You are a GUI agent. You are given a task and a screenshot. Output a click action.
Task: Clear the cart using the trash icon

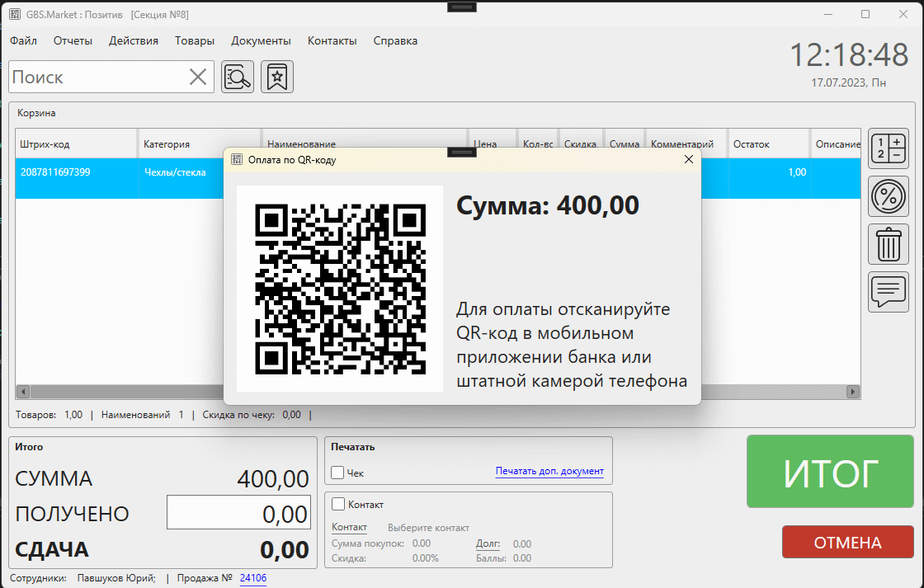(888, 244)
